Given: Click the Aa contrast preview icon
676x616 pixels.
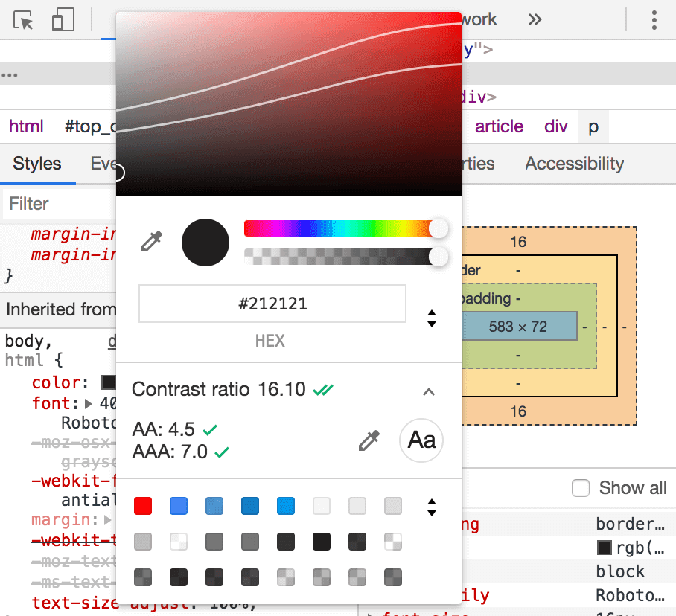Looking at the screenshot, I should point(421,440).
